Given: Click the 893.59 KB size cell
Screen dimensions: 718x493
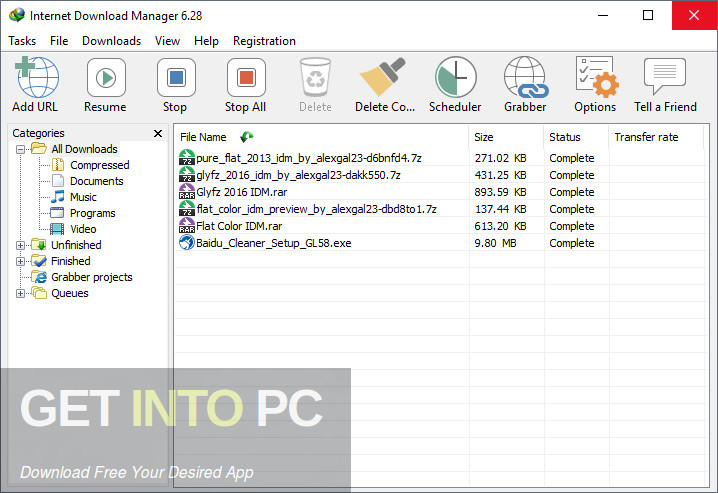Looking at the screenshot, I should 500,192.
